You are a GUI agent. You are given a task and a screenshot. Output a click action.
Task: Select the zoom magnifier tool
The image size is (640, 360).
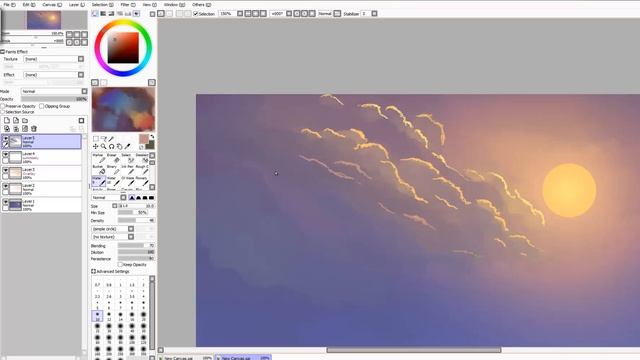(104, 146)
